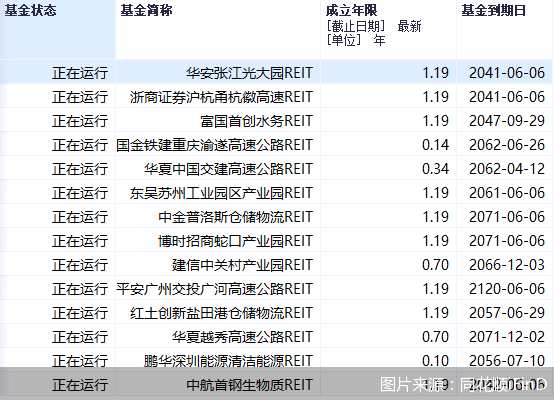
Task: Open 浙商证券沪杭甬杭徽高速REIT fund entry
Action: [x=222, y=97]
